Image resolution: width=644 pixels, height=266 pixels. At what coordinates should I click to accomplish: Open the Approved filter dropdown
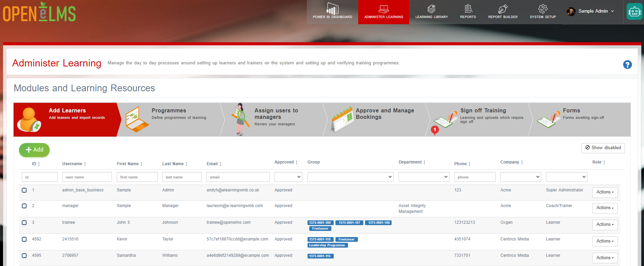click(288, 177)
